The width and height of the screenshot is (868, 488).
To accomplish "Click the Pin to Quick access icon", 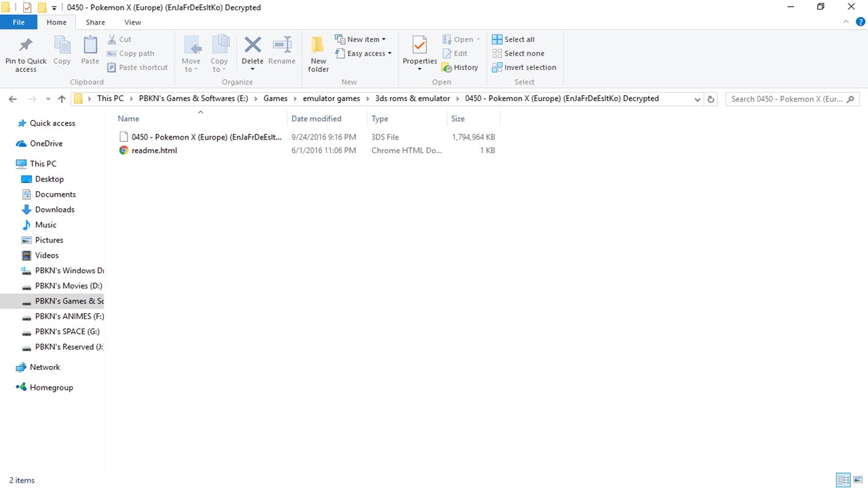I will (26, 46).
